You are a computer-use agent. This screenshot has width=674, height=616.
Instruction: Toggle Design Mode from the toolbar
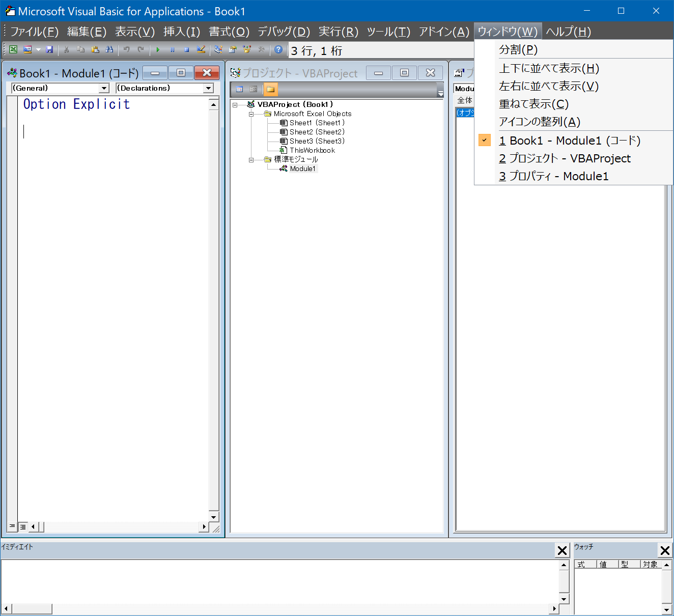coord(201,49)
